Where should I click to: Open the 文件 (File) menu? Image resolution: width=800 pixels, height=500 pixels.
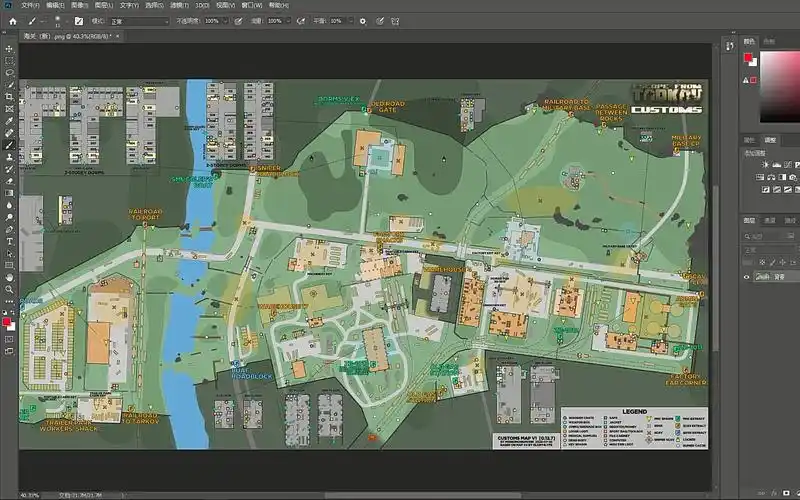[x=30, y=5]
